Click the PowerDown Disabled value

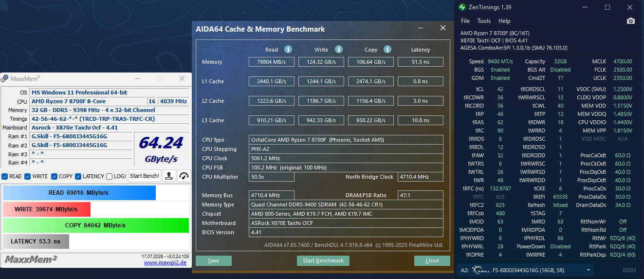[560, 246]
